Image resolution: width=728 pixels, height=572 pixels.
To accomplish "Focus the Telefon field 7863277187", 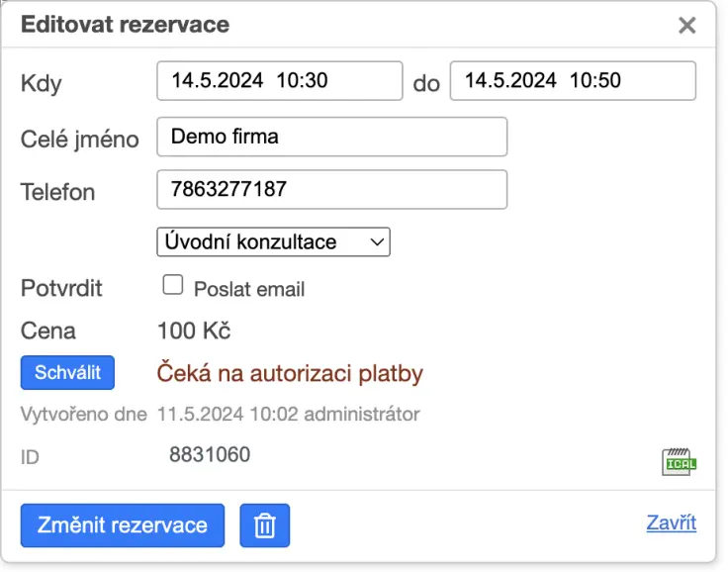I will coord(332,190).
